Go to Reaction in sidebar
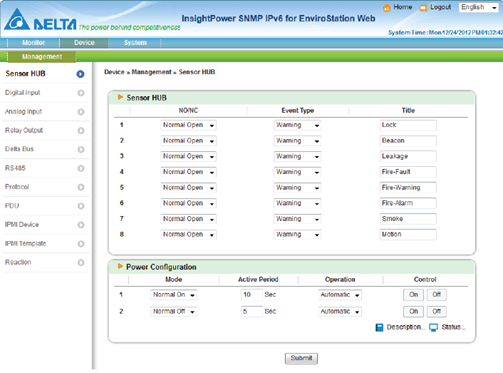This screenshot has width=503, height=373. (x=18, y=262)
